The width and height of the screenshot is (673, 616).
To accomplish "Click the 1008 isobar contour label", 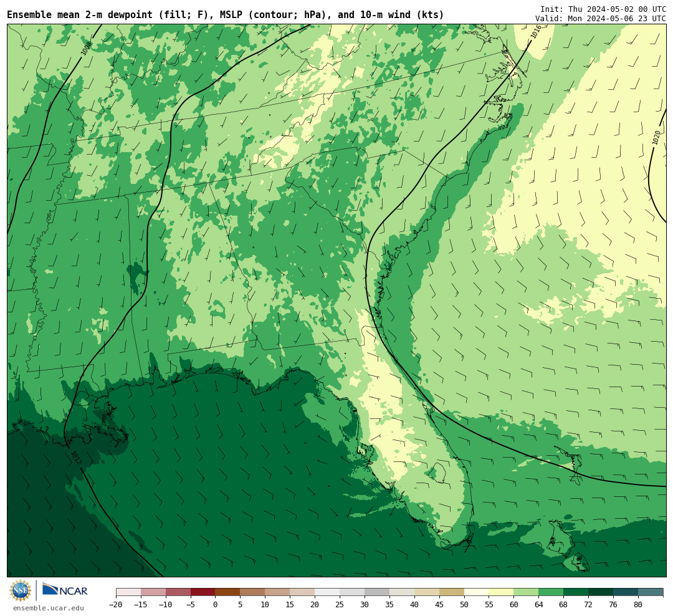I will [87, 48].
